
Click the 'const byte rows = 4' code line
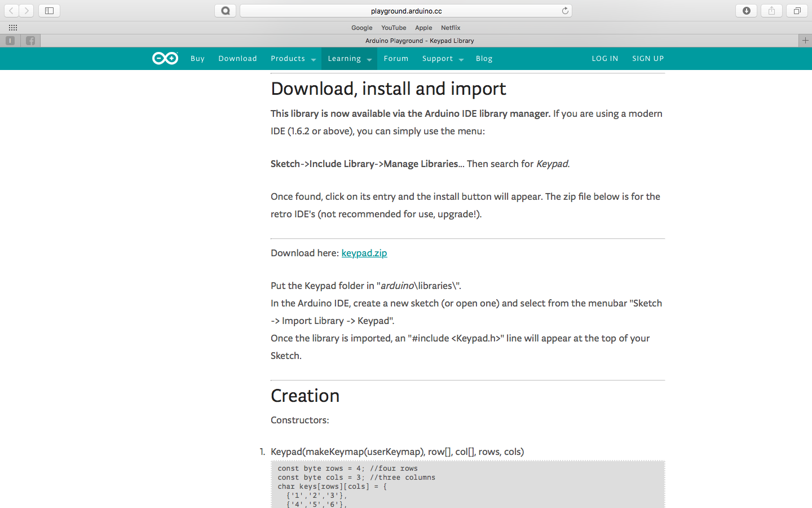pos(347,468)
